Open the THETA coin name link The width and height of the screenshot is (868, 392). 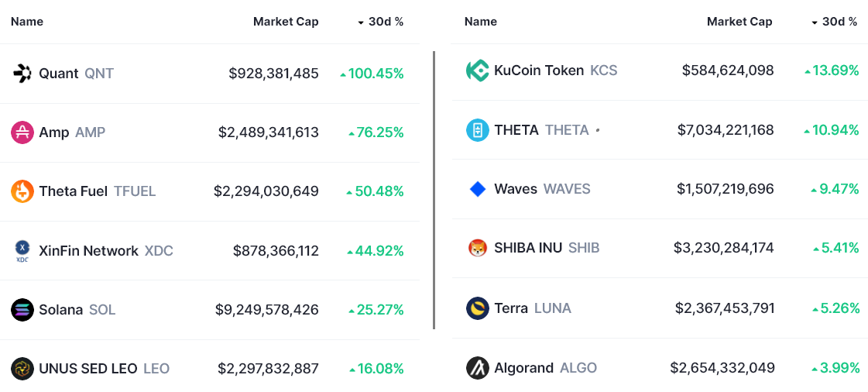(516, 130)
